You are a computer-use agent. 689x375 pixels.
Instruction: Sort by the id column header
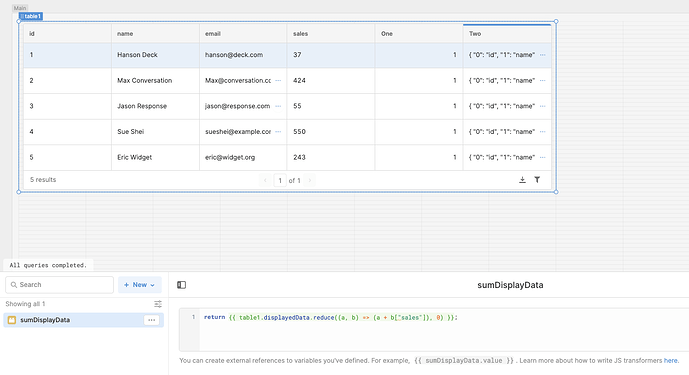[x=67, y=33]
